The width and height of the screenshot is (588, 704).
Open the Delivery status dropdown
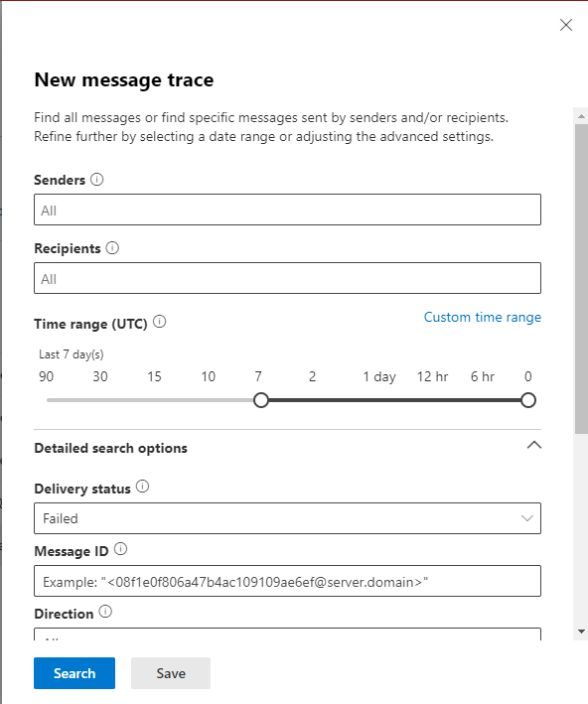click(x=287, y=518)
